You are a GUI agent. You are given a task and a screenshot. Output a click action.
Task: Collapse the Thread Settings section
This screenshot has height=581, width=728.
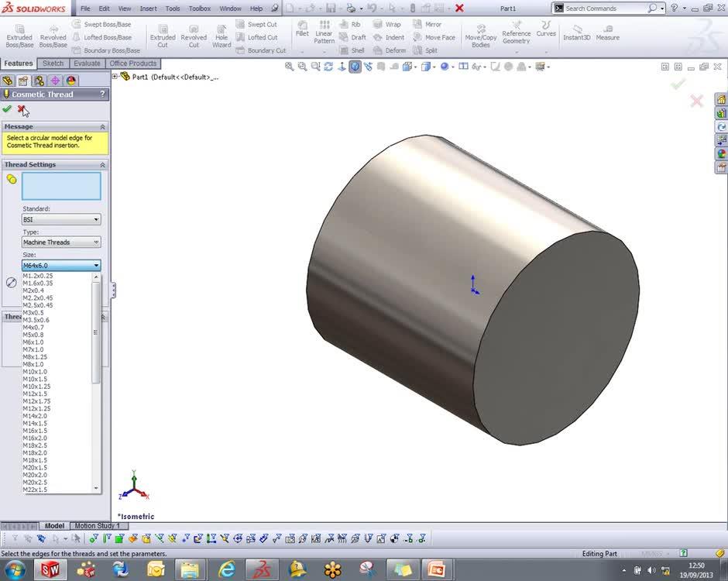tap(102, 165)
